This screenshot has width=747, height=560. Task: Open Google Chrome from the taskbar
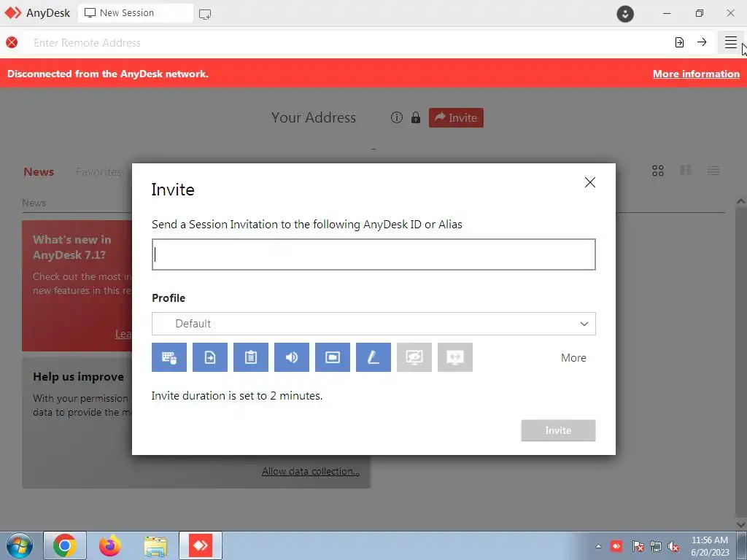pyautogui.click(x=65, y=545)
